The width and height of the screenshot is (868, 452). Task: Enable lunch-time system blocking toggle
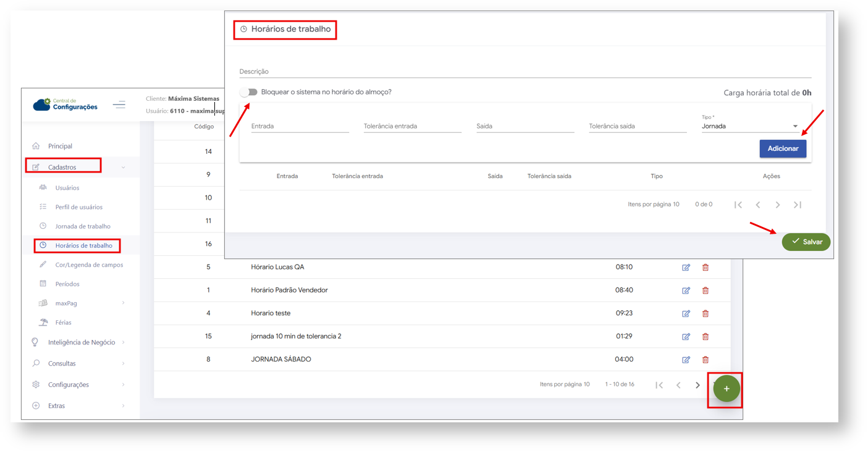click(249, 92)
